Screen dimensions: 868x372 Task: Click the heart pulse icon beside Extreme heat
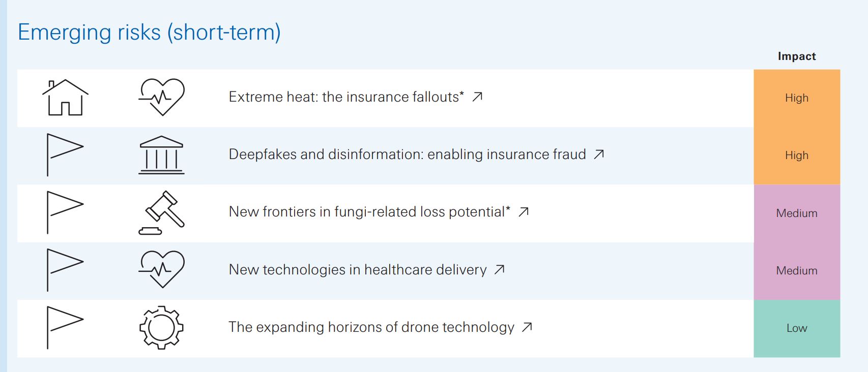[161, 97]
